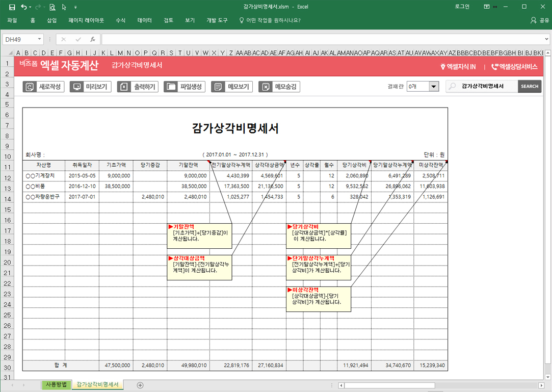Add a new worksheet with plus icon
This screenshot has height=392, width=552.
pos(140,385)
